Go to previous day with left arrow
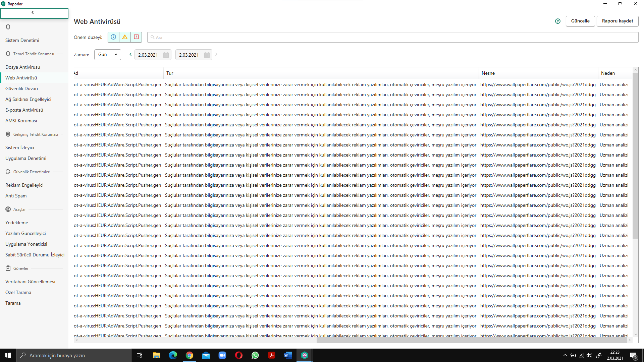Viewport: 644px width, 362px height. pos(130,54)
